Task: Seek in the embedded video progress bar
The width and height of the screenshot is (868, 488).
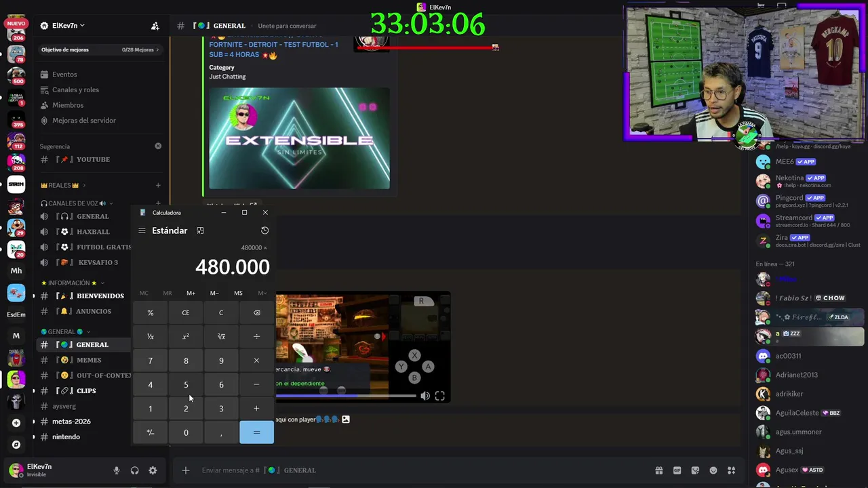Action: [346, 396]
